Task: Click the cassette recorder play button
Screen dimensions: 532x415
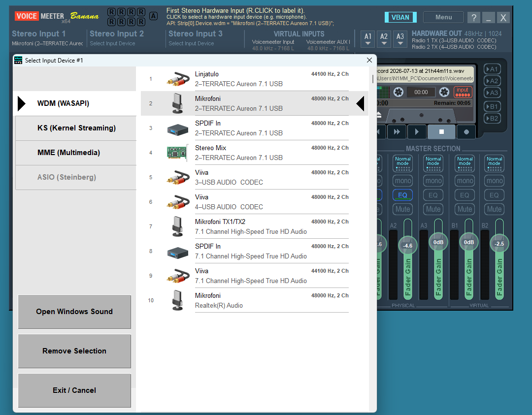Action: click(417, 132)
